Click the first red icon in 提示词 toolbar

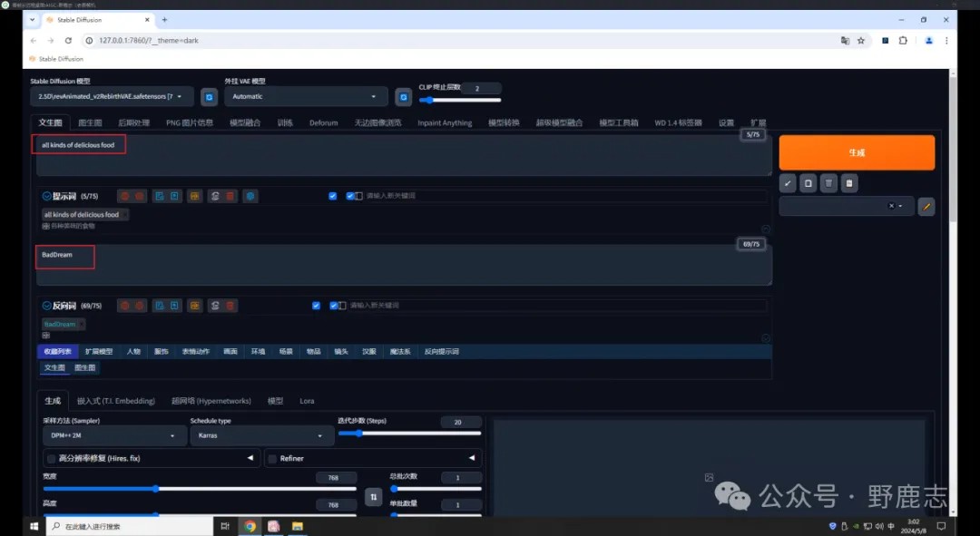coord(125,196)
